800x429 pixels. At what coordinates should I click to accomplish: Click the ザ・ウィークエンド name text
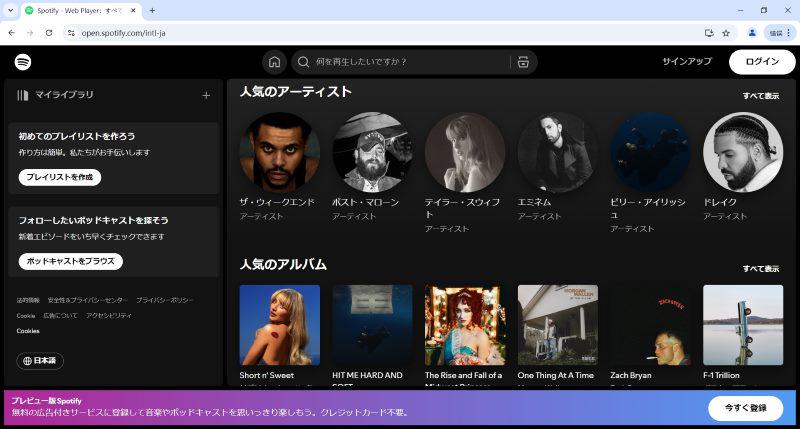pos(278,203)
